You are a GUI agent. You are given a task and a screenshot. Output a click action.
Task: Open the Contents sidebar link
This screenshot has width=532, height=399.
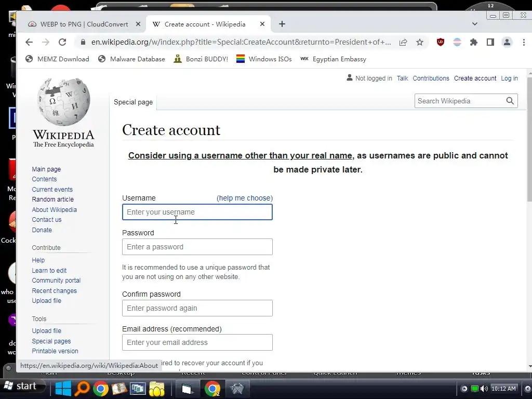pos(45,179)
